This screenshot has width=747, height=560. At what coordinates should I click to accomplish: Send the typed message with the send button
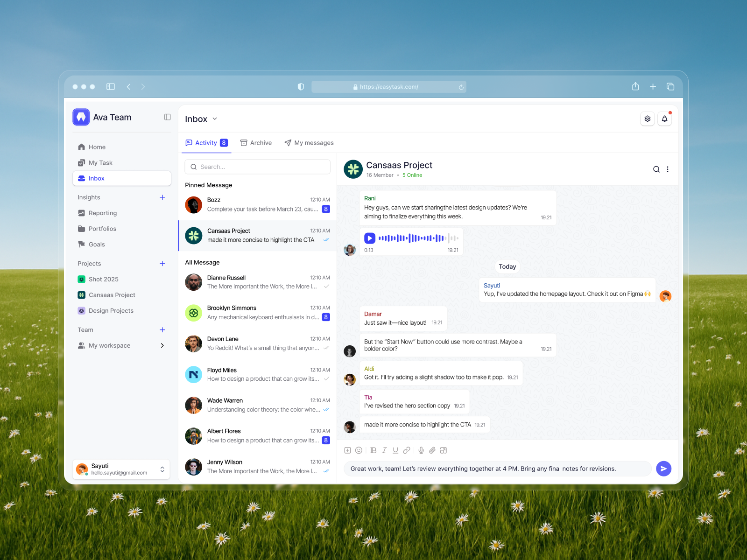(663, 469)
